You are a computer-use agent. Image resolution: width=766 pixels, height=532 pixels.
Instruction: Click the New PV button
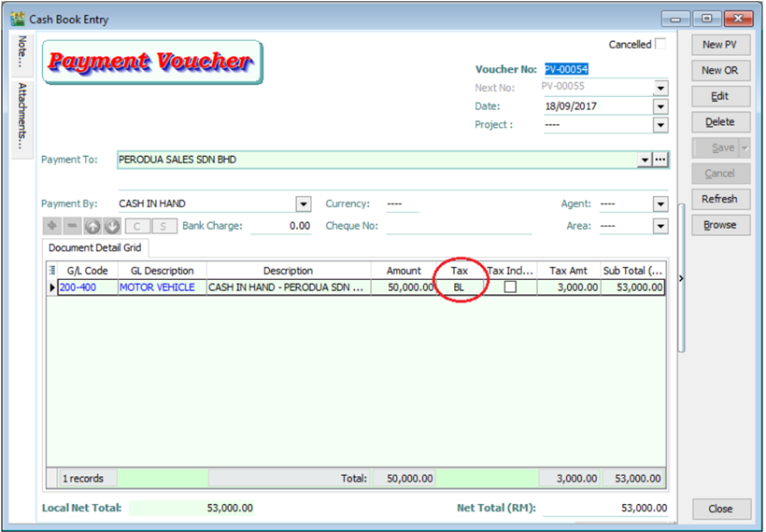click(720, 45)
